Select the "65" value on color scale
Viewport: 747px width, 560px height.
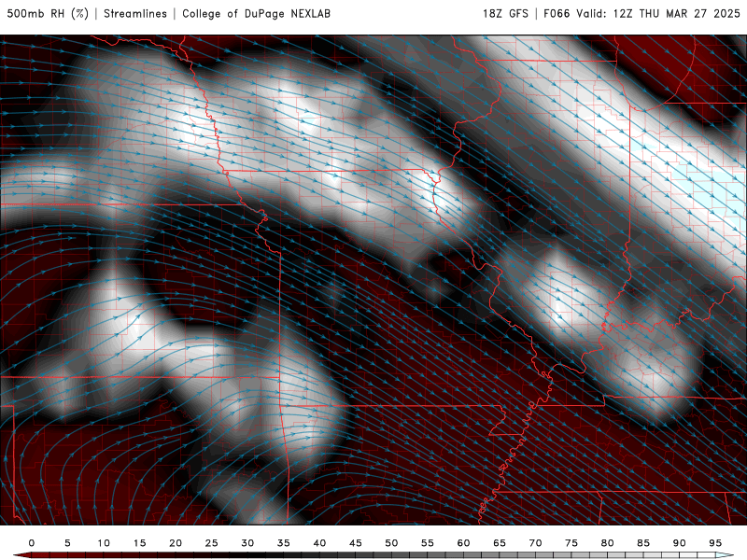[x=500, y=543]
